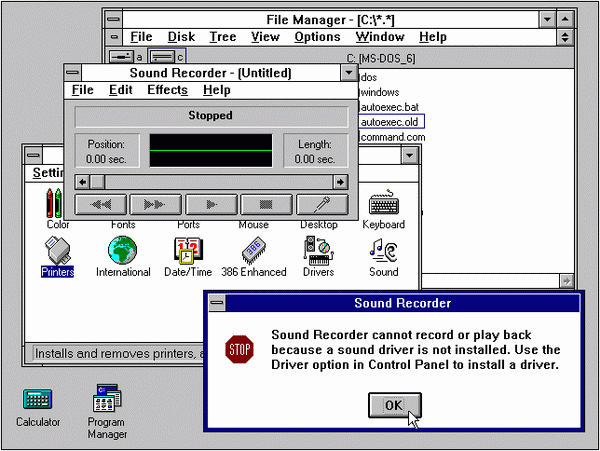Click OK in the Sound Recorder error dialog
Viewport: 600px width, 451px height.
pos(392,405)
